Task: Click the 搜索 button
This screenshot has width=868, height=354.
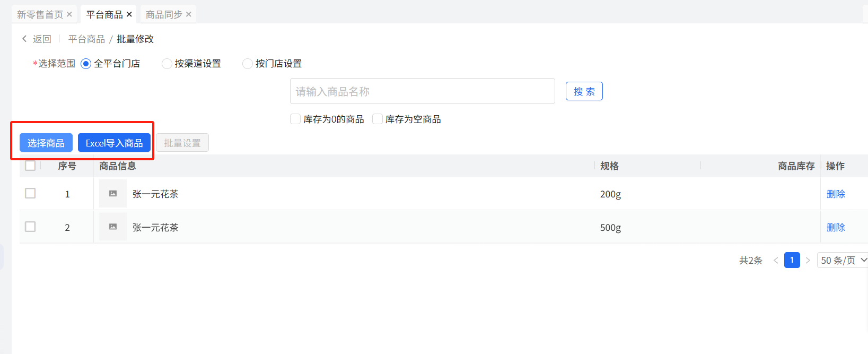Action: pyautogui.click(x=584, y=91)
